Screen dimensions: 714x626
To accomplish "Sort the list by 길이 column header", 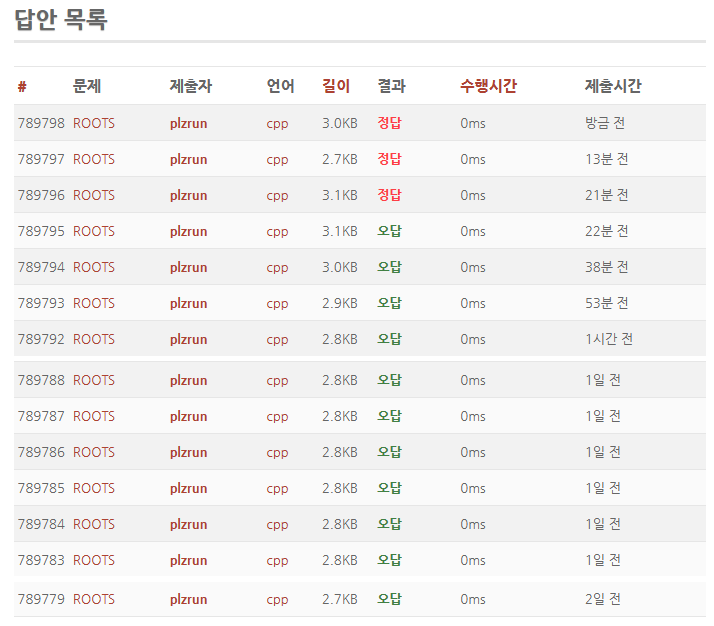I will click(336, 87).
